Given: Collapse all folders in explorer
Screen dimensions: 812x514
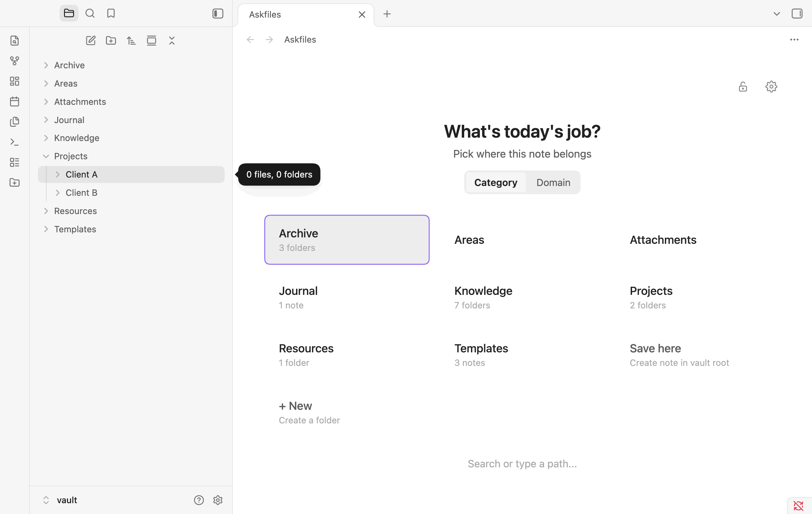Looking at the screenshot, I should pos(172,41).
